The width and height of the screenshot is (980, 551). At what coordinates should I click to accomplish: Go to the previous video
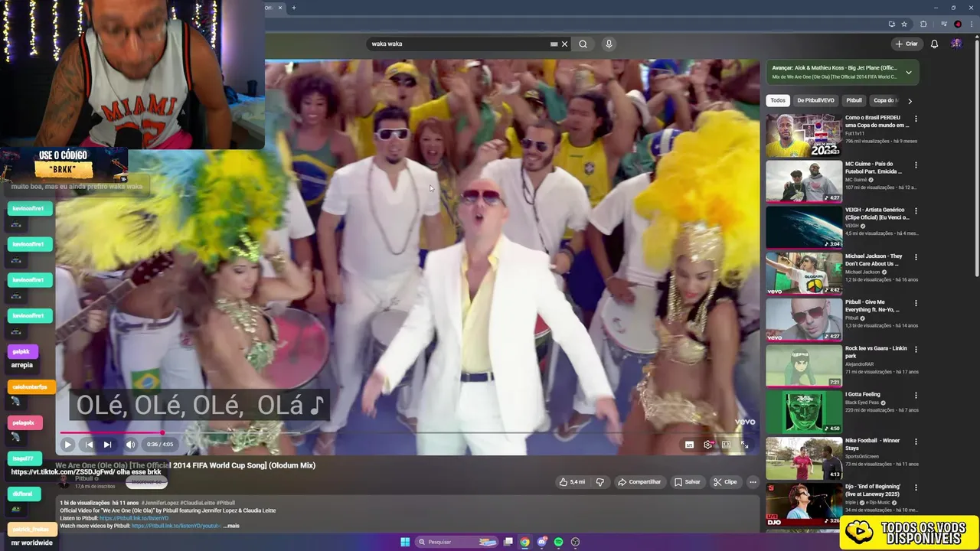(x=89, y=444)
